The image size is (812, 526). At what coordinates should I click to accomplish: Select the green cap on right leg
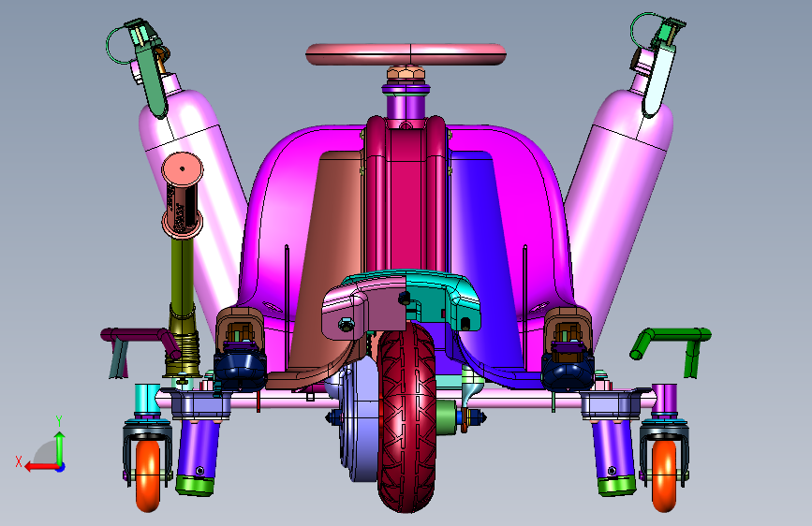(x=617, y=486)
